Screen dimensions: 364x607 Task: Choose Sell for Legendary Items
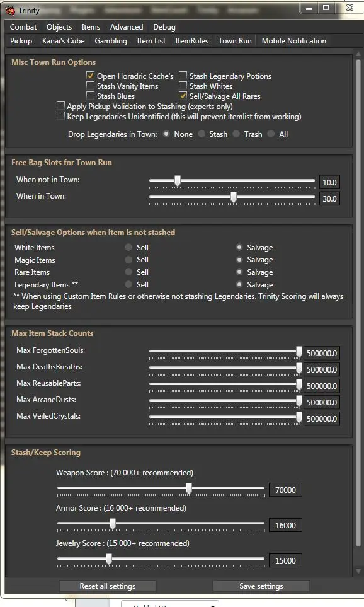128,284
